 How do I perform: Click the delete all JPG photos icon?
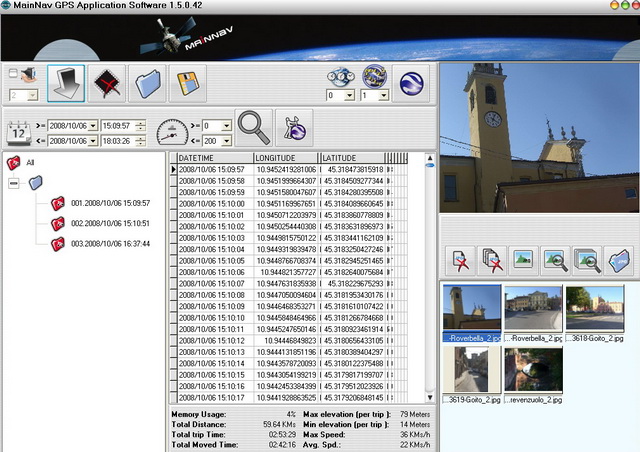(x=492, y=260)
